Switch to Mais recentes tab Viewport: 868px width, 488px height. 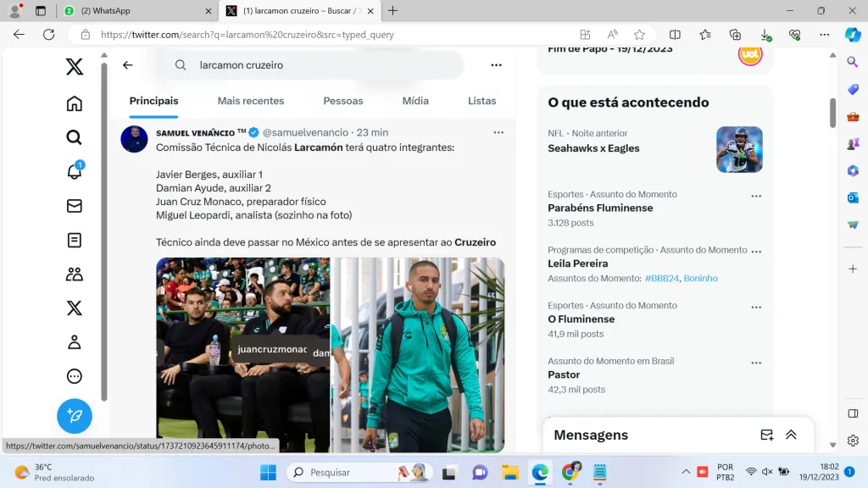pyautogui.click(x=251, y=101)
